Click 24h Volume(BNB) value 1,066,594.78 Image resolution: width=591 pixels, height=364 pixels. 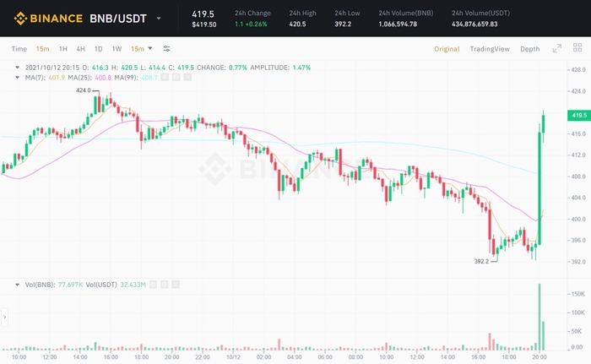coord(398,24)
